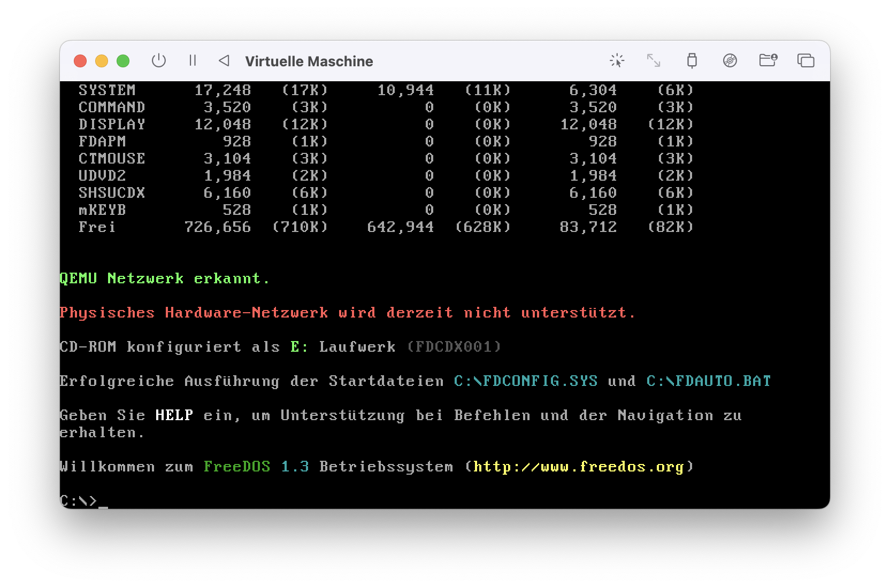890x588 pixels.
Task: Open the USB devices icon
Action: tap(692, 61)
